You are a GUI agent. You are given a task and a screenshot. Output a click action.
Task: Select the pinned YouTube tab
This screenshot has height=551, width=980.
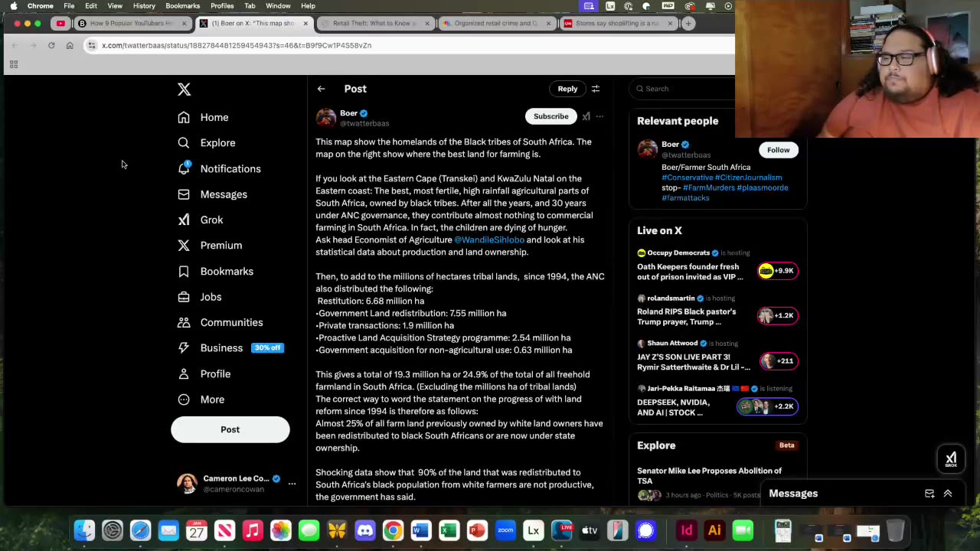pyautogui.click(x=60, y=23)
